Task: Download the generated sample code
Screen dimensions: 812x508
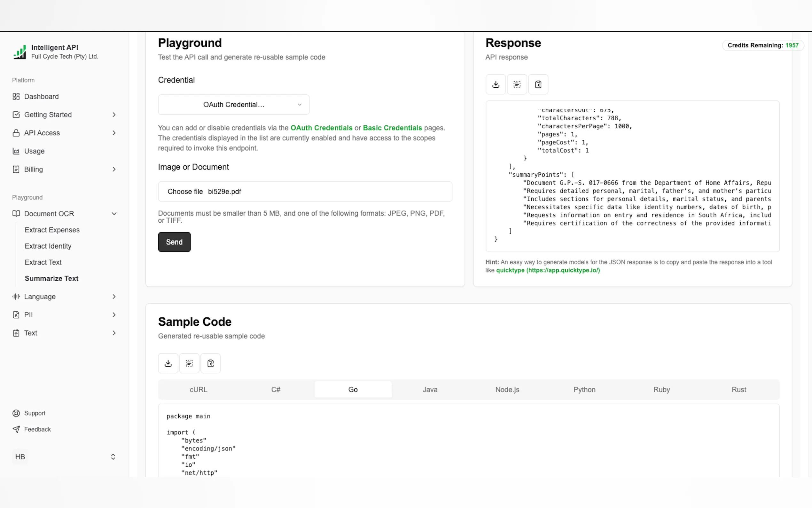Action: [168, 363]
